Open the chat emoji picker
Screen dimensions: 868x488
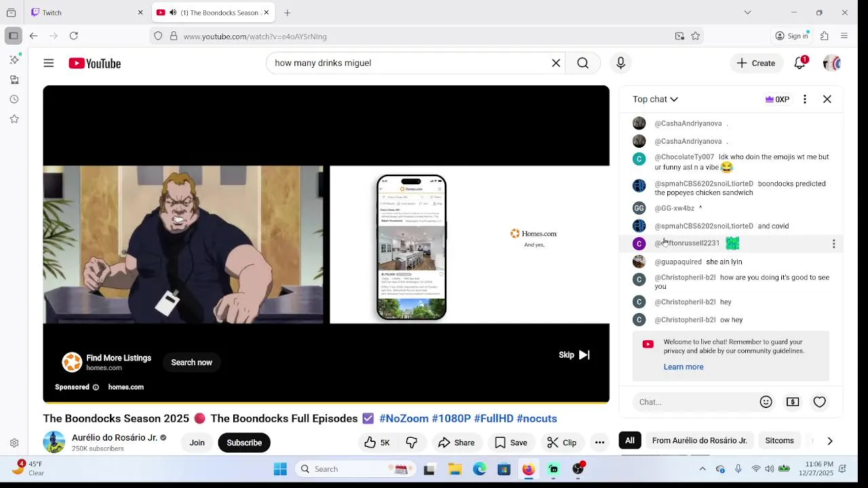tap(766, 402)
